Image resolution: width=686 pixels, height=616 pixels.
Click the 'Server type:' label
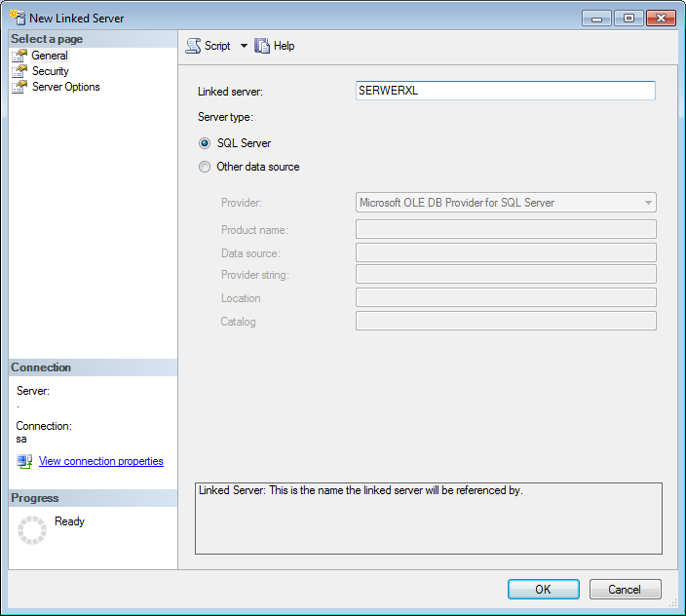click(x=225, y=117)
